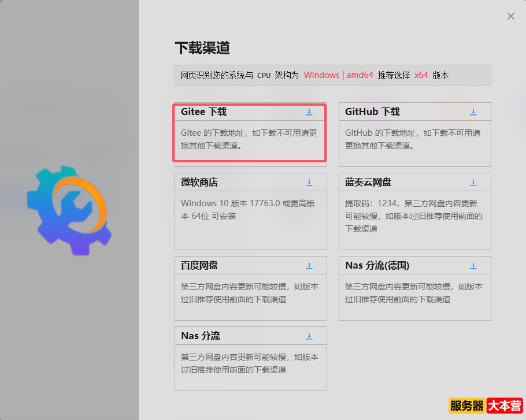Click the Windows 10 版本 17763.0 description
This screenshot has height=420, width=526.
(247, 210)
